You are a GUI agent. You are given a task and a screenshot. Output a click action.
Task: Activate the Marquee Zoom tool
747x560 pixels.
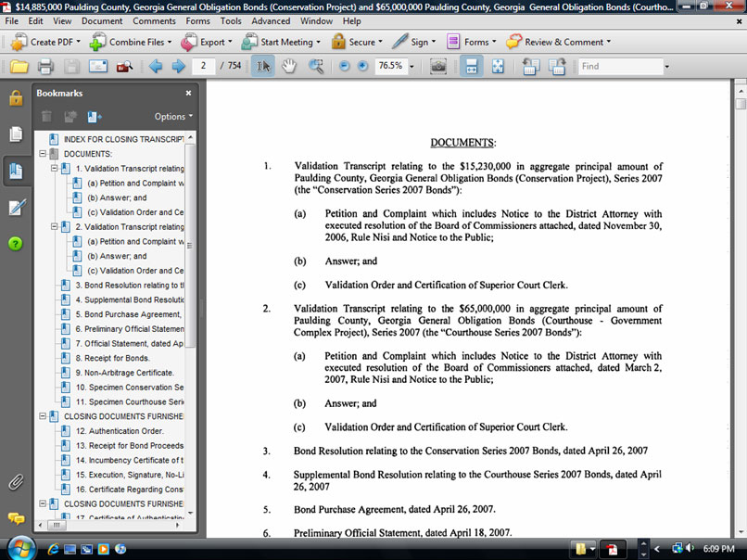pos(316,67)
